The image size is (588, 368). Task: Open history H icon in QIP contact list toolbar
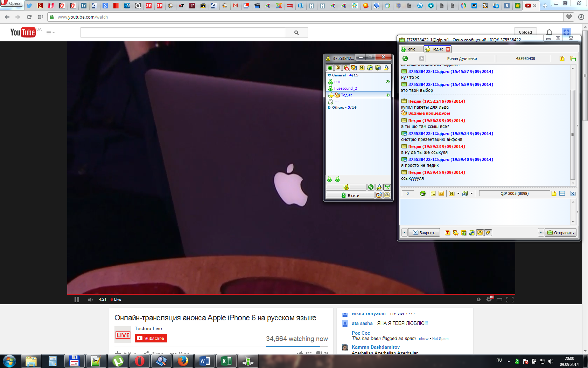point(362,68)
